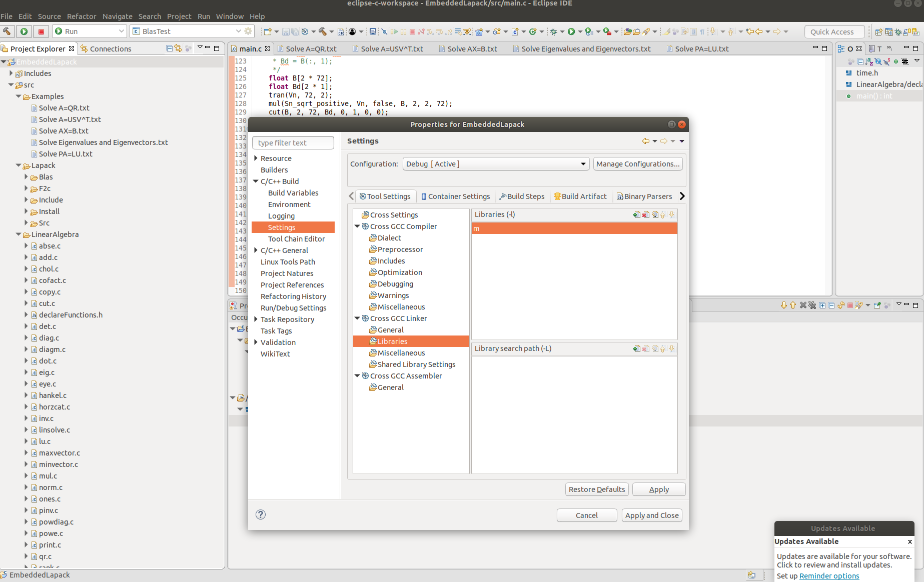This screenshot has height=582, width=924.
Task: Click the Save toolbar icon
Action: tap(286, 31)
